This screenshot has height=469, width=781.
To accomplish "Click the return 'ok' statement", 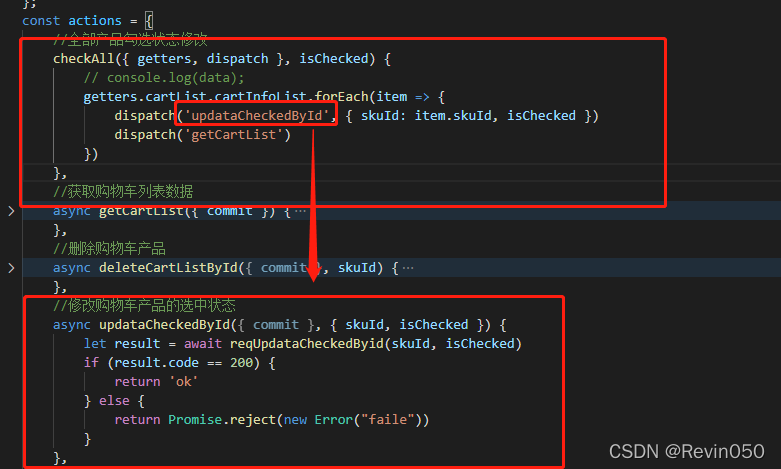I will click(156, 381).
